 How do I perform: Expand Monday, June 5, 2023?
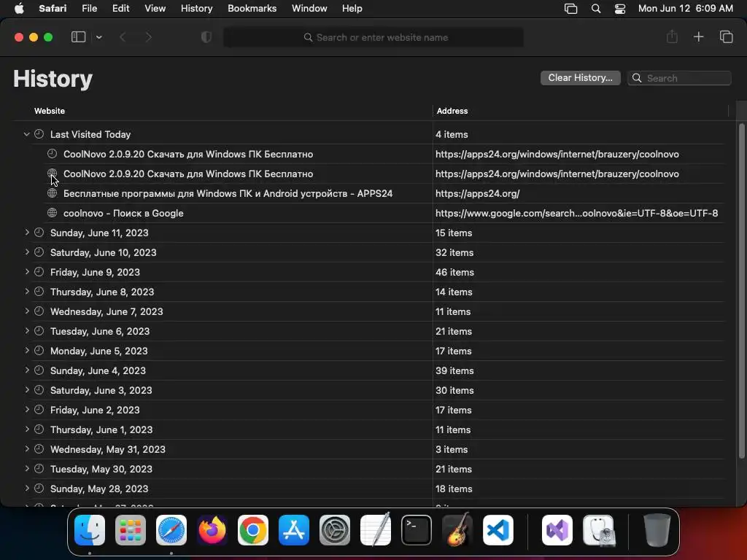coord(27,351)
